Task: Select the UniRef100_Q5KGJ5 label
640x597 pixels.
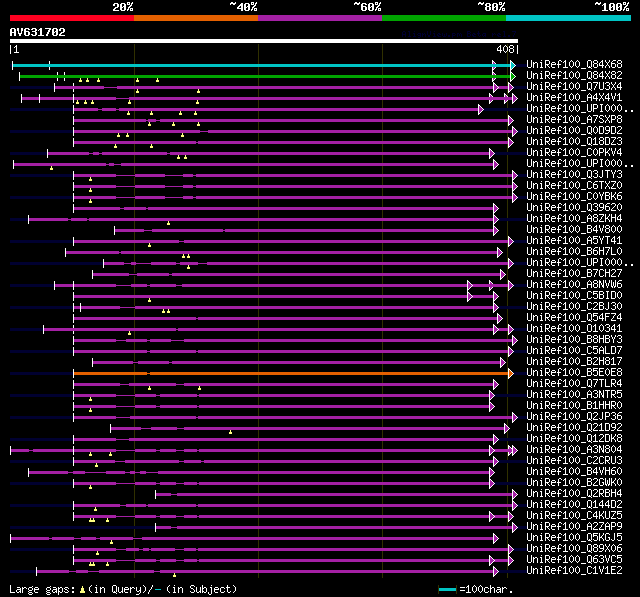Action: [x=574, y=538]
